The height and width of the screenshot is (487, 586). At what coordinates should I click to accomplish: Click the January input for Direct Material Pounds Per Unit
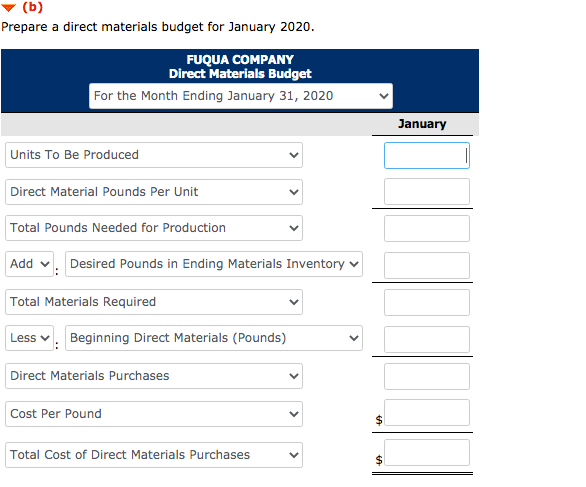tap(427, 191)
